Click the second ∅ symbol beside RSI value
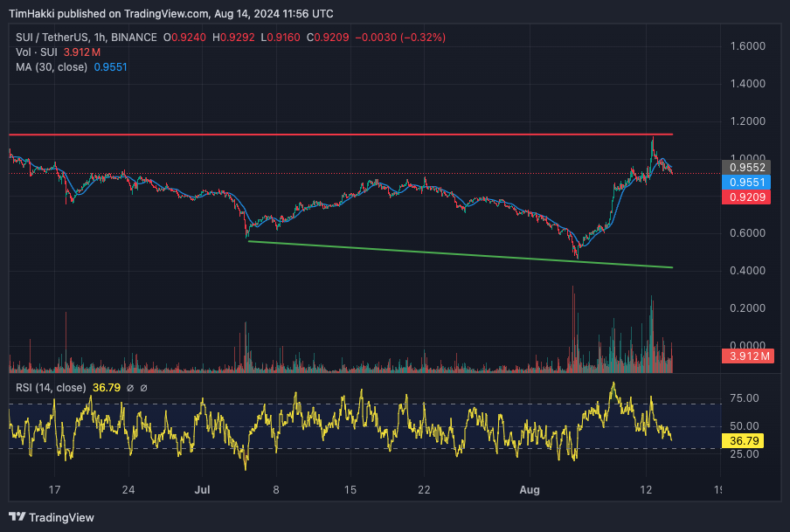 click(144, 388)
